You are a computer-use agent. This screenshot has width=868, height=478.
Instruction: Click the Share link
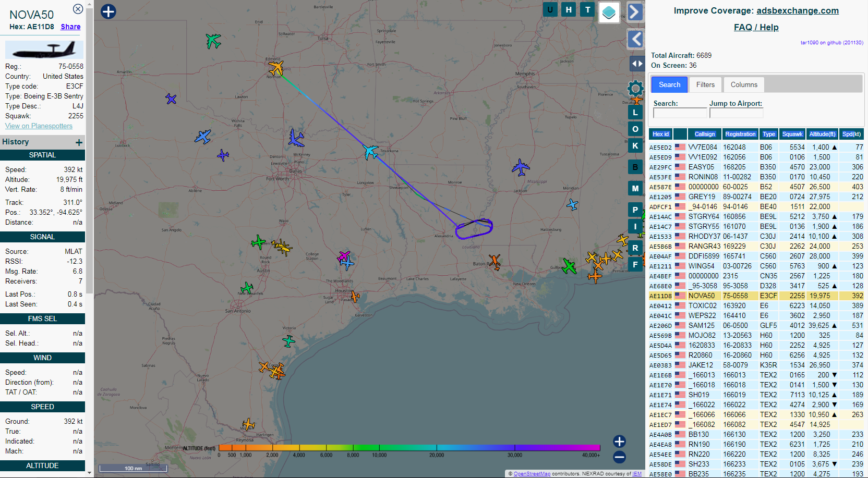[70, 27]
